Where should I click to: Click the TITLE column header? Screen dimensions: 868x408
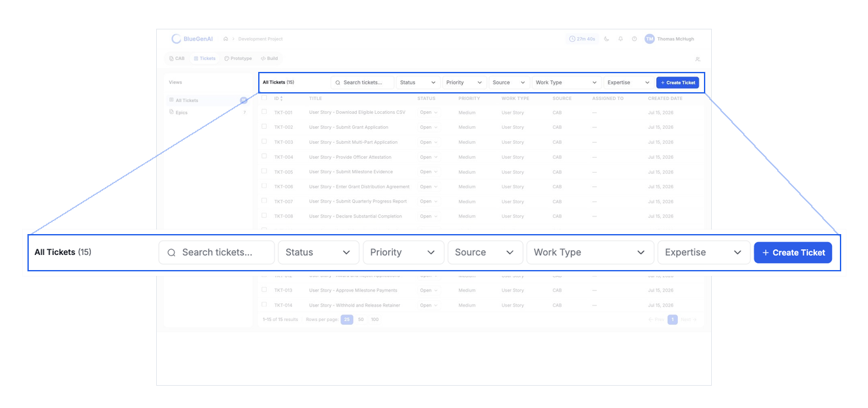coord(316,99)
